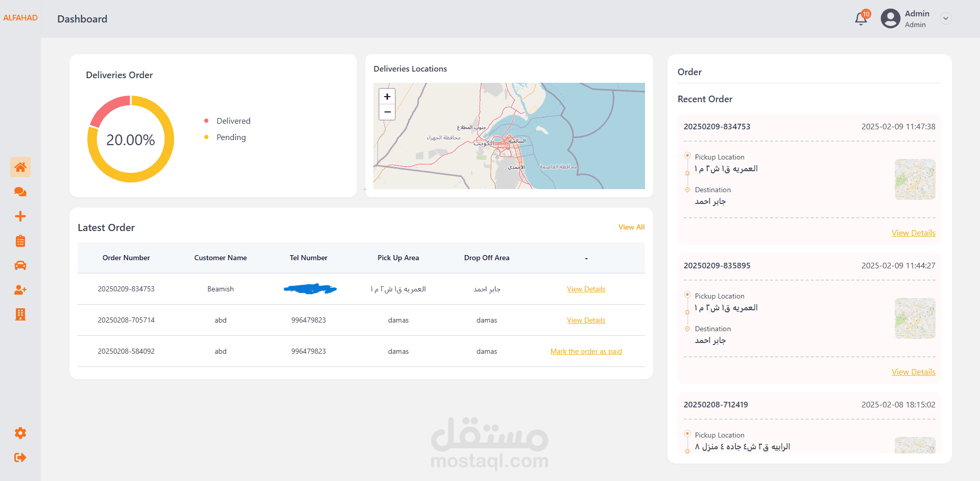Toggle the Delivered legend item
This screenshot has width=980, height=481.
(x=227, y=121)
